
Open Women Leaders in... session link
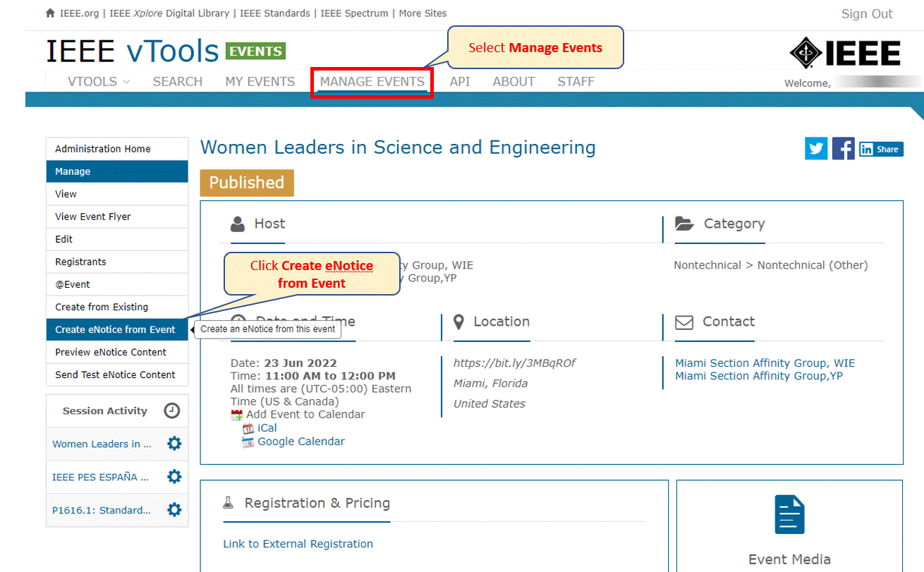[102, 444]
